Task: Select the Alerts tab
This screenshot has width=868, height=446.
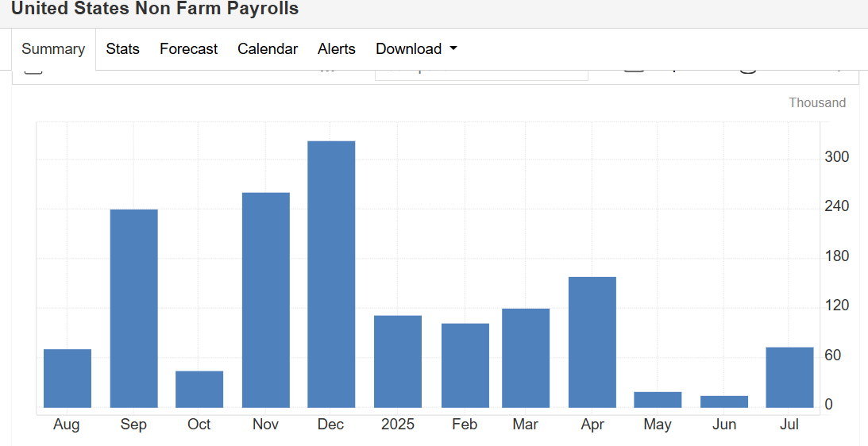Action: coord(337,49)
